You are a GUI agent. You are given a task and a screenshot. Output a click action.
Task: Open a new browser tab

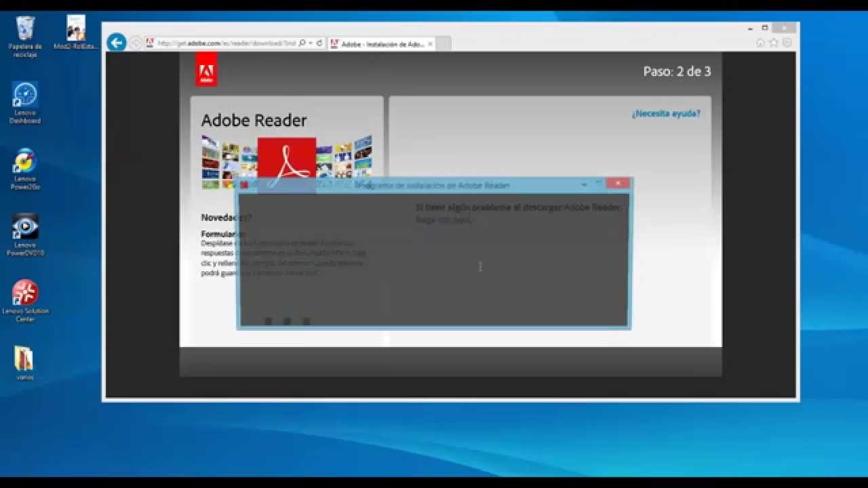click(x=444, y=44)
